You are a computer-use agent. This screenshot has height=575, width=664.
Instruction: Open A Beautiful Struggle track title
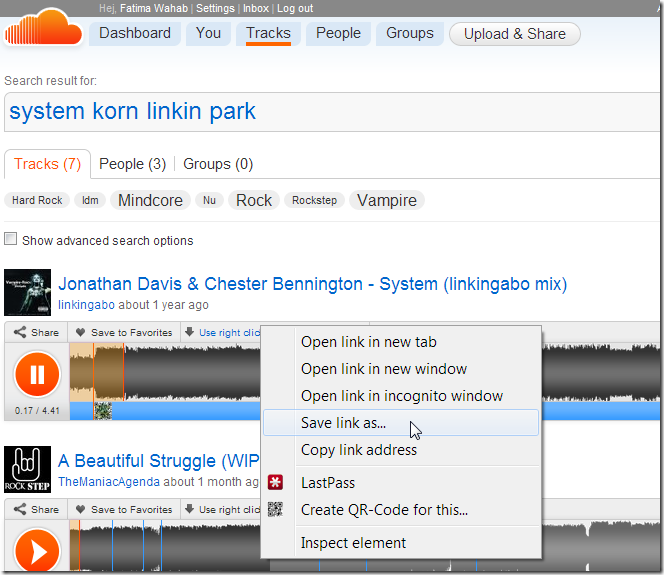coord(158,461)
